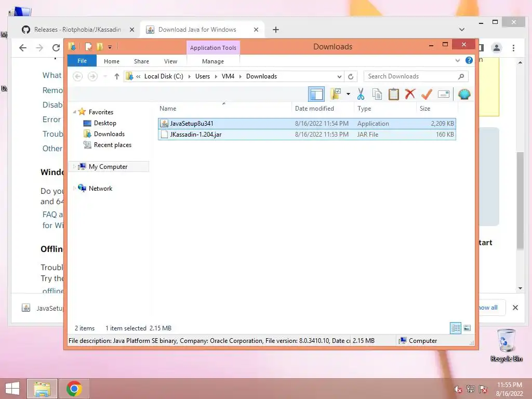This screenshot has height=399, width=532.
Task: Click the Search Downloads field
Action: coord(416,76)
